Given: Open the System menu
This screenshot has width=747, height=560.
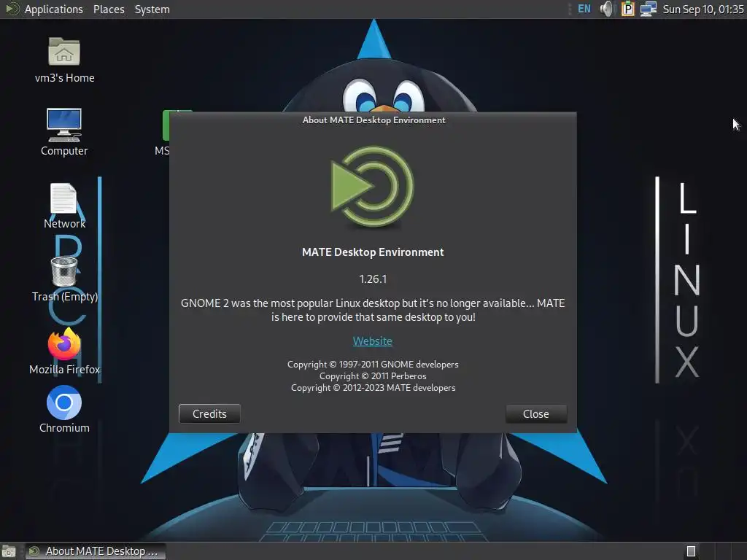Looking at the screenshot, I should 152,9.
